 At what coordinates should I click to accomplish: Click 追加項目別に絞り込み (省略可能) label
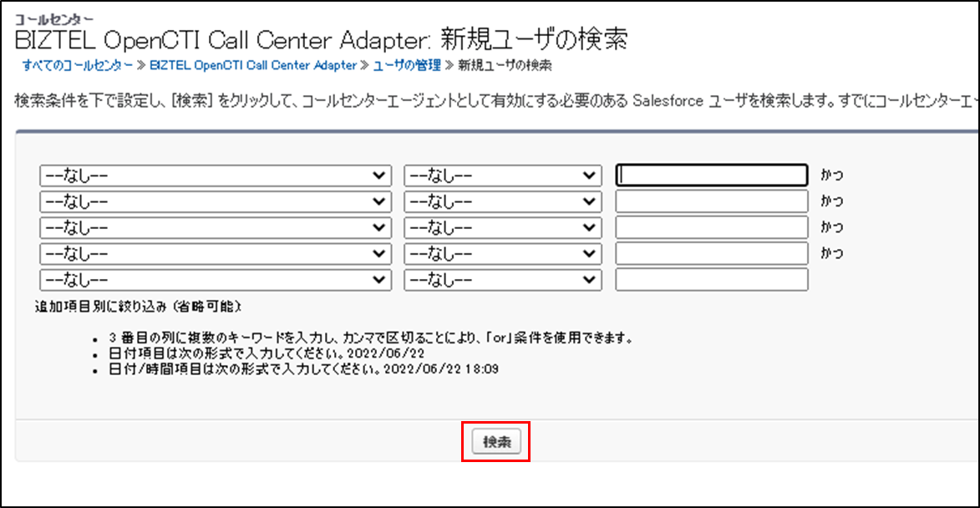pos(138,306)
